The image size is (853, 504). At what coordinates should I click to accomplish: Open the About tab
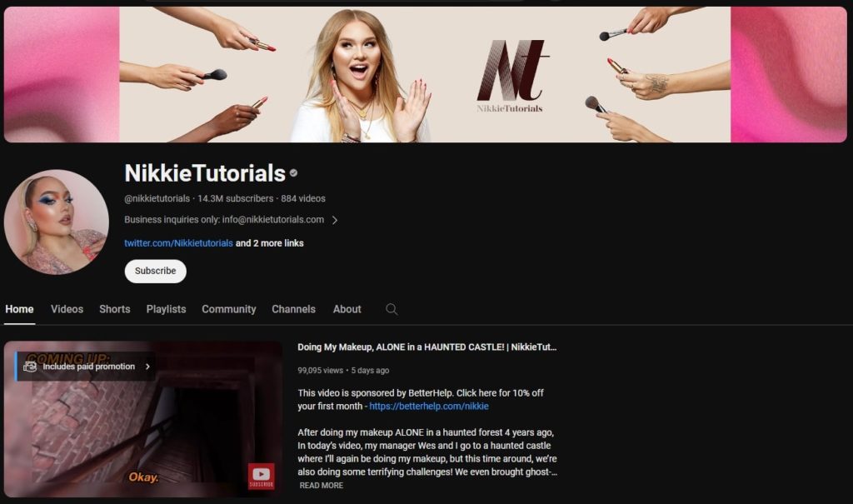pos(347,309)
